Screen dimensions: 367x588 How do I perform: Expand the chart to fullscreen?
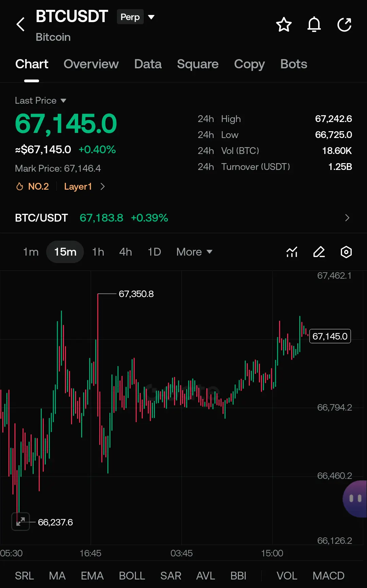click(x=21, y=521)
